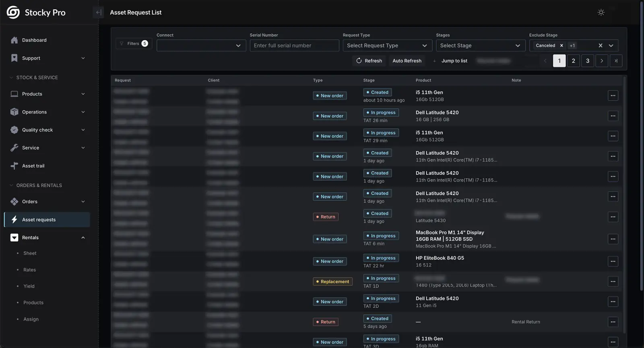
Task: Collapse the Rentals submenu chevron
Action: pos(83,238)
